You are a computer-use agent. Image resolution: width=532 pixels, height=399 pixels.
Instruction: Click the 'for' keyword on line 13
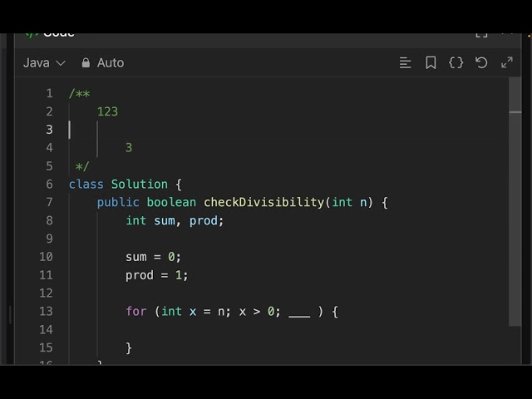tap(136, 312)
